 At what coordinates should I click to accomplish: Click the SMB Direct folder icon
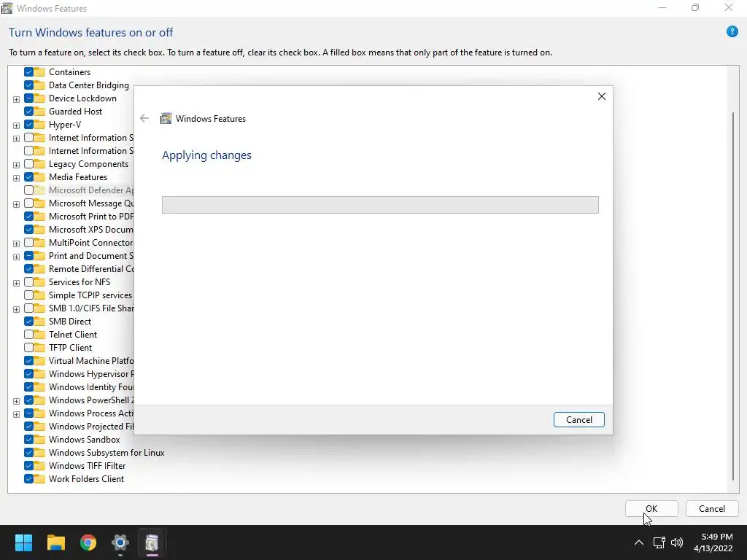tap(39, 322)
